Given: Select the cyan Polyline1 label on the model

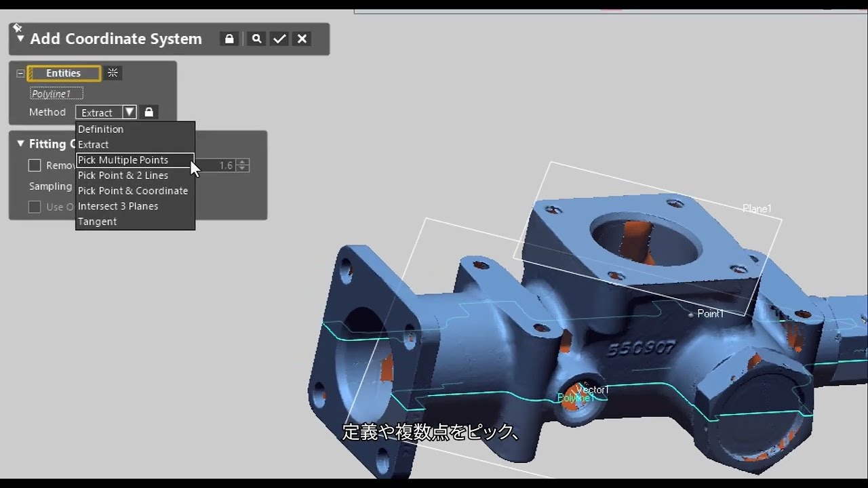Looking at the screenshot, I should tap(576, 398).
